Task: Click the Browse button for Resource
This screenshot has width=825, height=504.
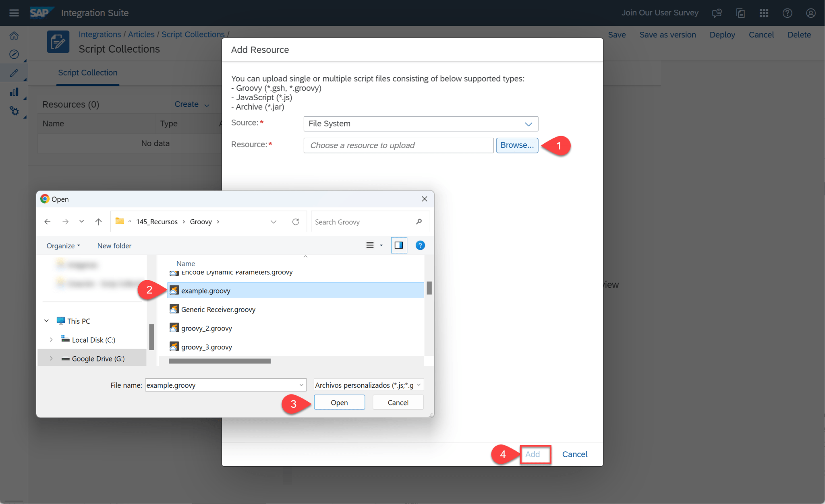Action: [517, 145]
